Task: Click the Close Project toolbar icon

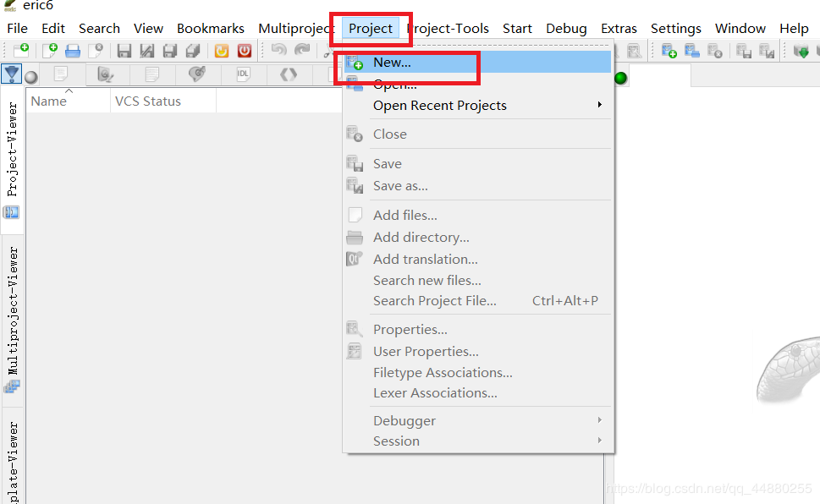Action: point(715,51)
